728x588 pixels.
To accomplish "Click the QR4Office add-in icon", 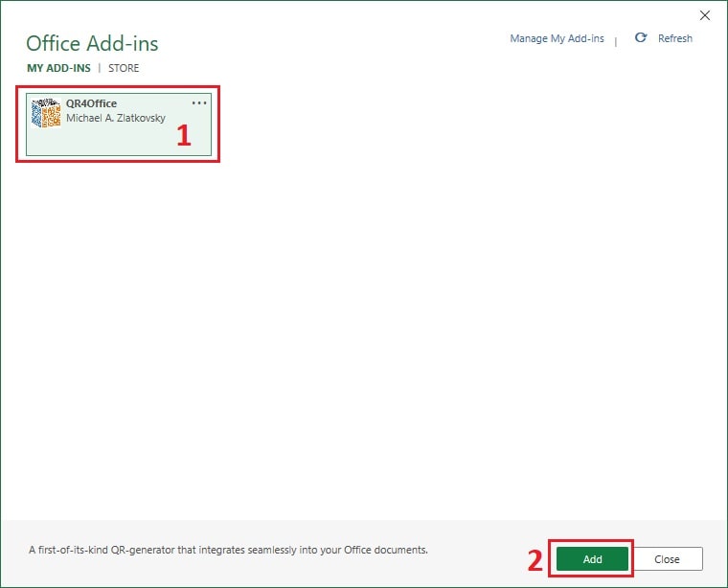I will (46, 113).
